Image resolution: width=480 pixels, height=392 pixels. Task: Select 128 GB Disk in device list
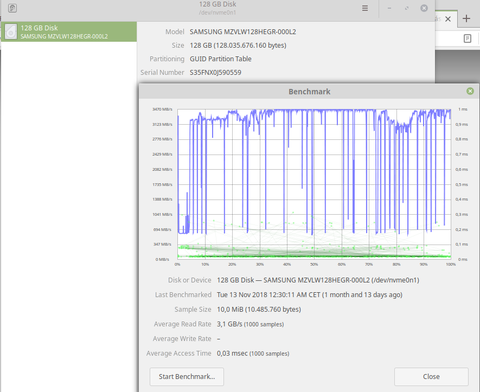[x=69, y=32]
